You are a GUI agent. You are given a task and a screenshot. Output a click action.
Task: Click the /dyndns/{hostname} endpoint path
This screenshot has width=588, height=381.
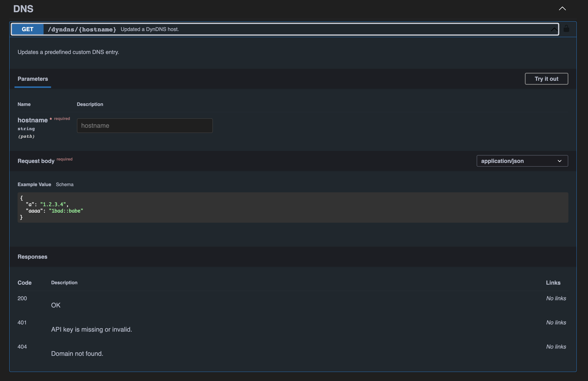click(82, 29)
